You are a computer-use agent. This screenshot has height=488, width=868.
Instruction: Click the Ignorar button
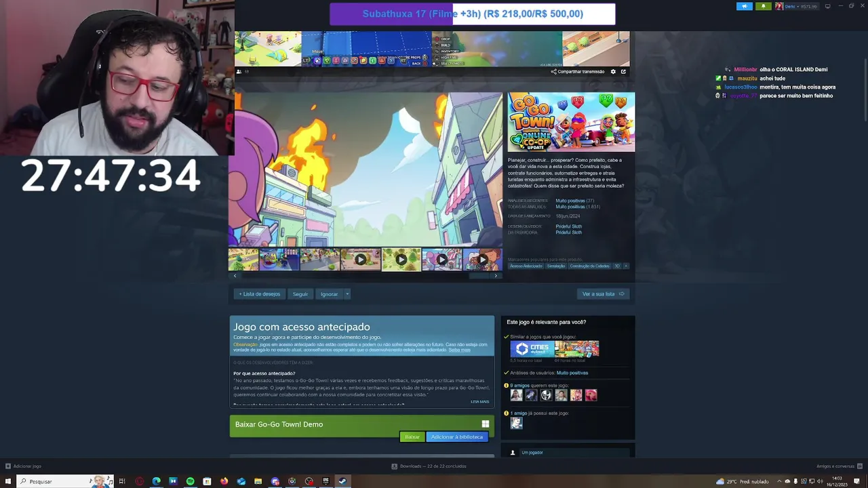330,294
